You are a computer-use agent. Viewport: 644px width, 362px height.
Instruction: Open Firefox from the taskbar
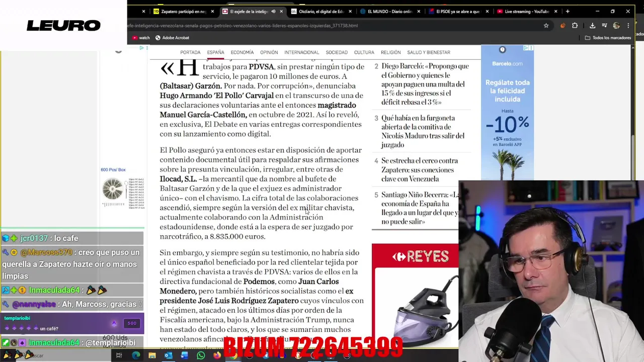pos(217,355)
